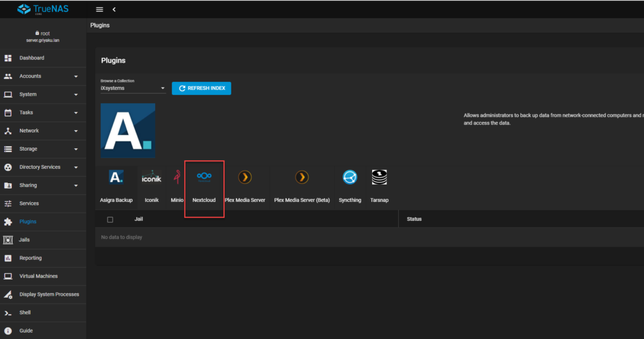Screen dimensions: 644x339
Task: Collapse sidebar with the left chevron
Action: [x=114, y=9]
